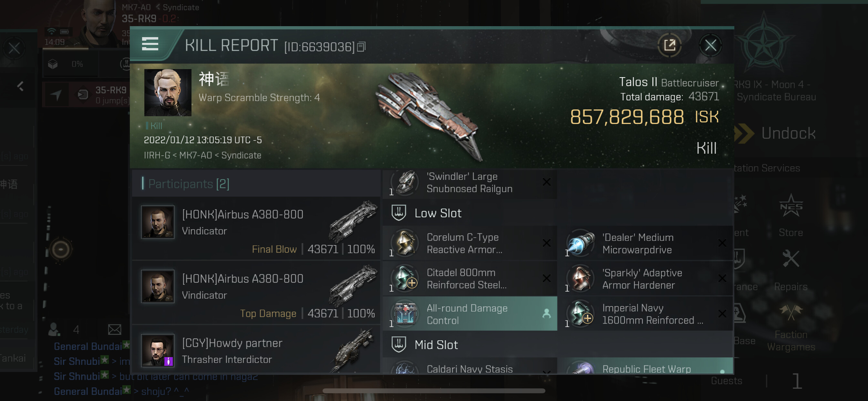
Task: Share the kill report externally
Action: click(669, 45)
